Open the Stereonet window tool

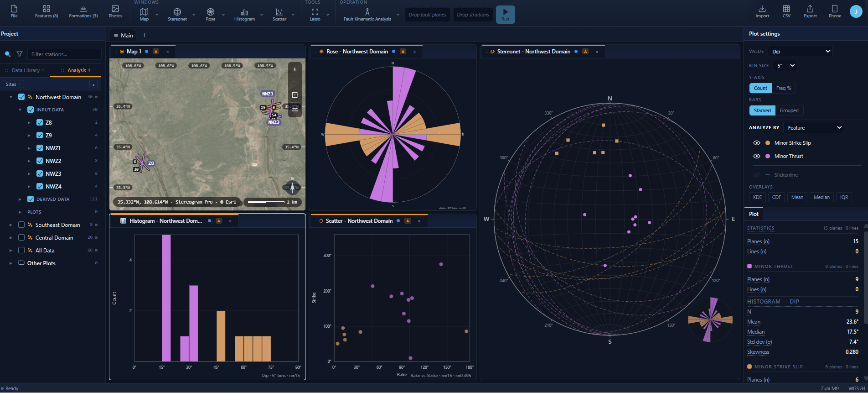177,14
